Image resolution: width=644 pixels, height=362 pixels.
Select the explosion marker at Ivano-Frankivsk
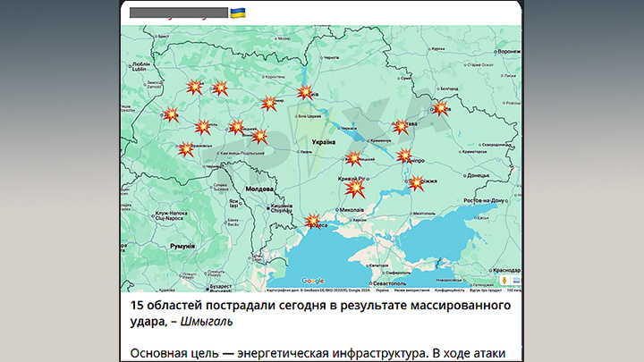(186, 149)
